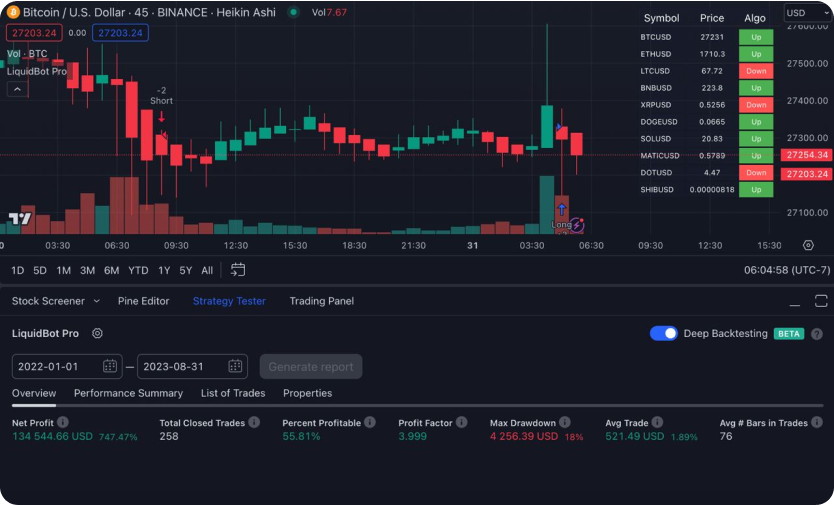Select the All time range
The height and width of the screenshot is (505, 834).
coord(207,270)
